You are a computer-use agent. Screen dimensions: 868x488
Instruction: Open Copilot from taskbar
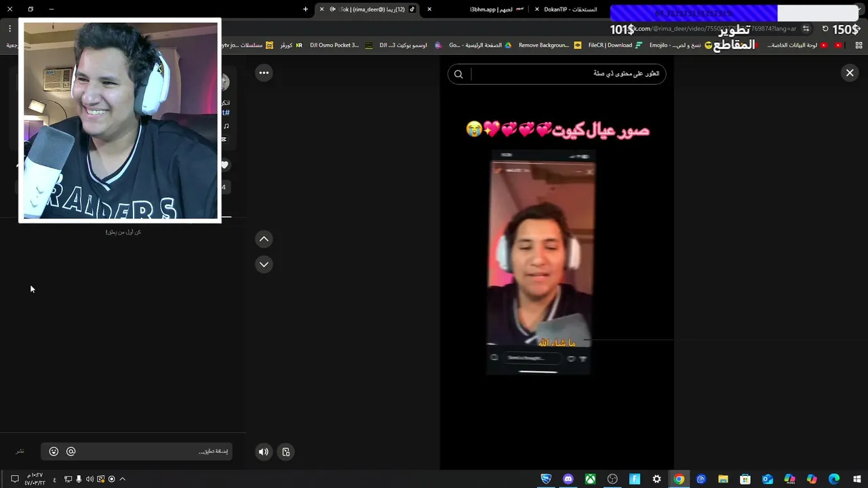812,479
